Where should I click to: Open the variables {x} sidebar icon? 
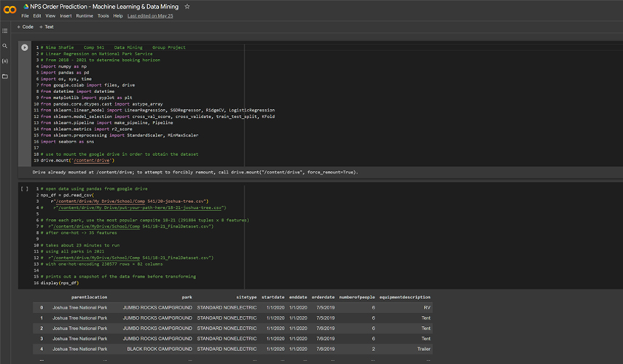point(5,61)
